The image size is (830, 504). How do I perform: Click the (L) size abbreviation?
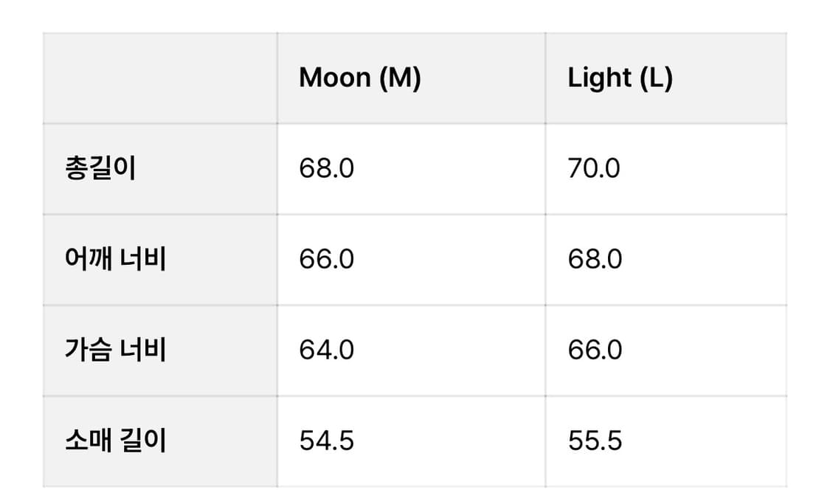point(657,77)
